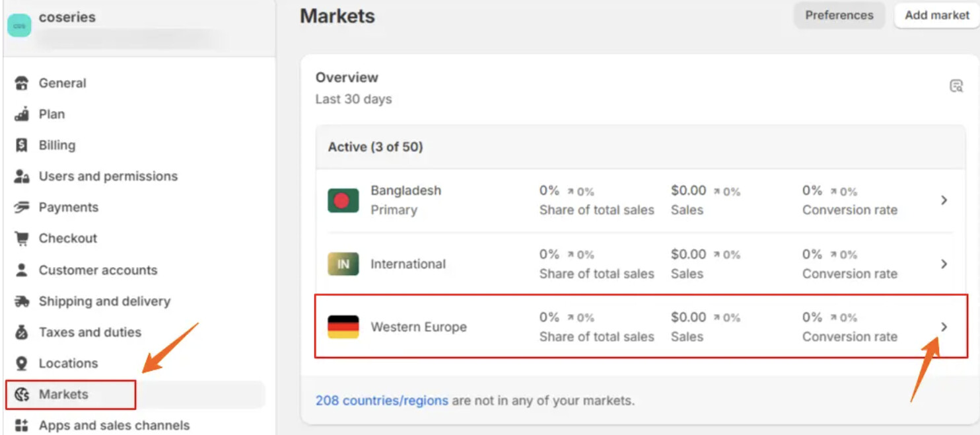The image size is (980, 435).
Task: Click the Locations pin icon
Action: (x=22, y=364)
